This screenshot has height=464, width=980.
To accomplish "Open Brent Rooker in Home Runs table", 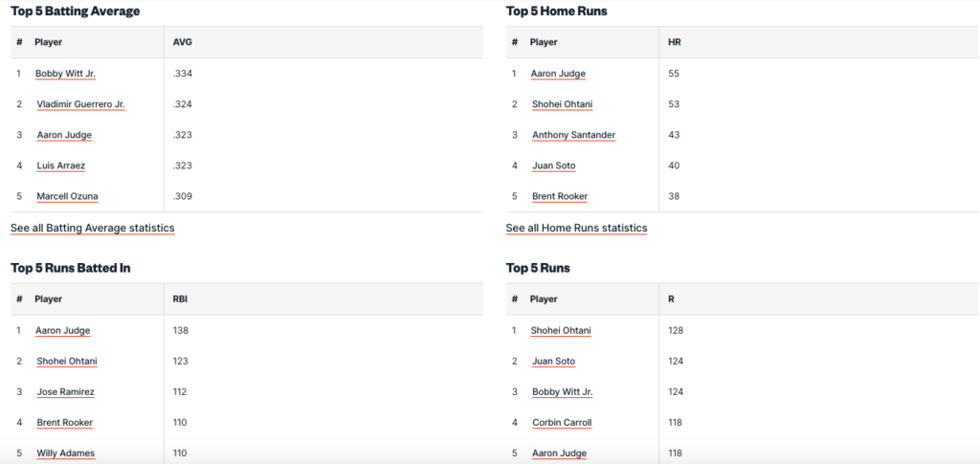I will pos(559,196).
